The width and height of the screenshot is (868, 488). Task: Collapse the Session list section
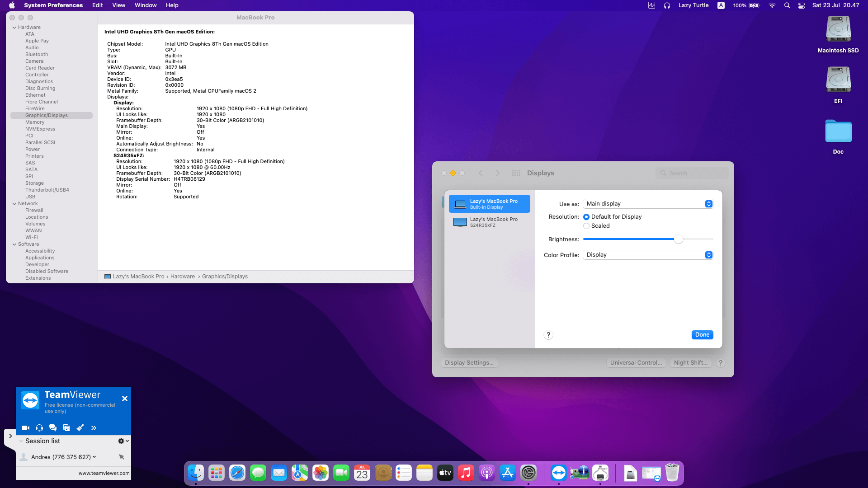21,441
